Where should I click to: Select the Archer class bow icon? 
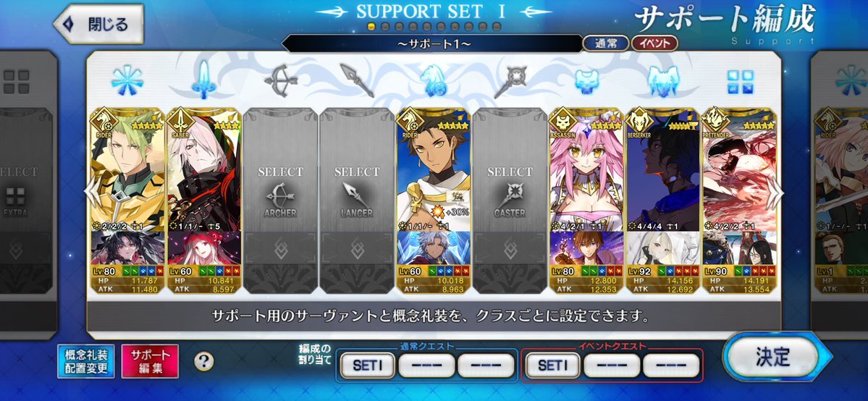(279, 81)
